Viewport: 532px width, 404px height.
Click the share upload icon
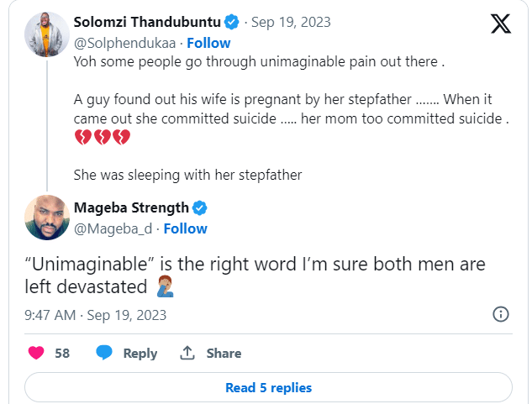187,353
